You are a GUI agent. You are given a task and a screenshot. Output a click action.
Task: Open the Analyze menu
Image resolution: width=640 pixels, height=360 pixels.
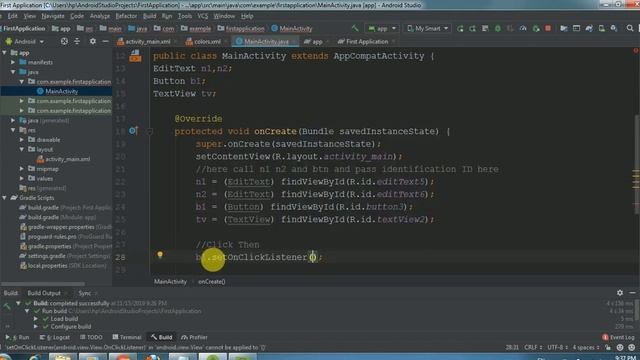(100, 16)
